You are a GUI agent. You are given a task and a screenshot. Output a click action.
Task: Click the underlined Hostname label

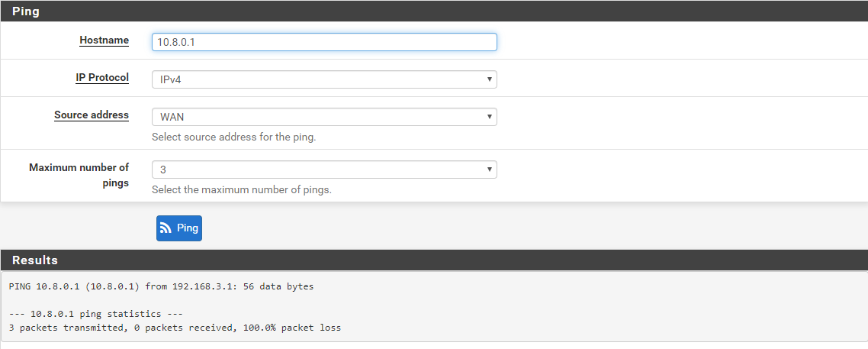point(104,40)
